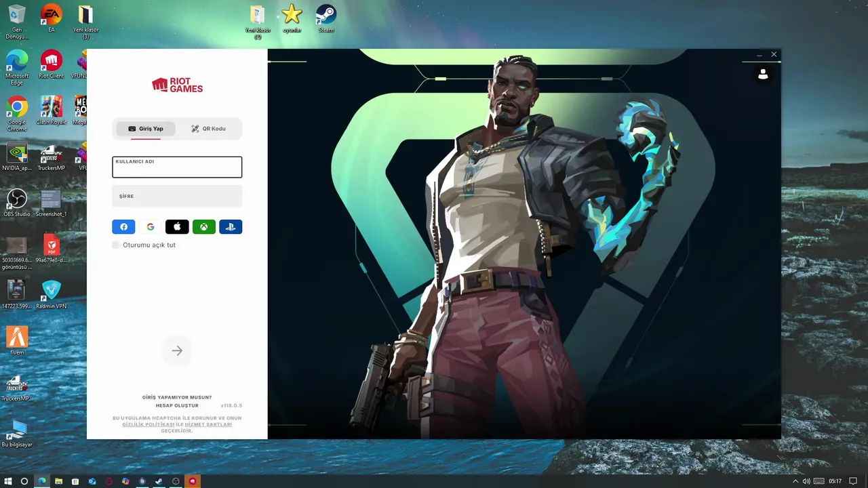This screenshot has height=488, width=868.
Task: Sign in with Apple icon
Action: click(177, 227)
